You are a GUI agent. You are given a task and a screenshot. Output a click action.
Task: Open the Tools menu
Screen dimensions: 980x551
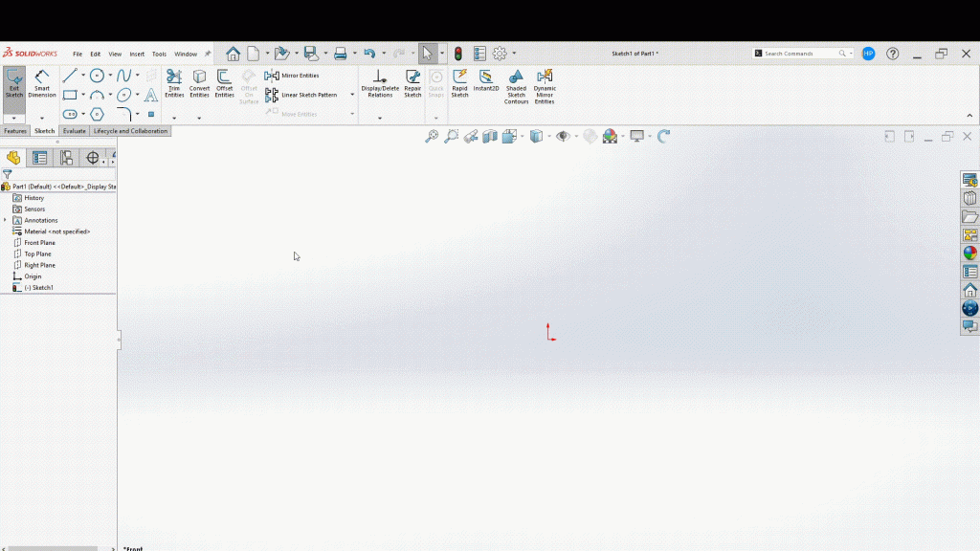[159, 54]
